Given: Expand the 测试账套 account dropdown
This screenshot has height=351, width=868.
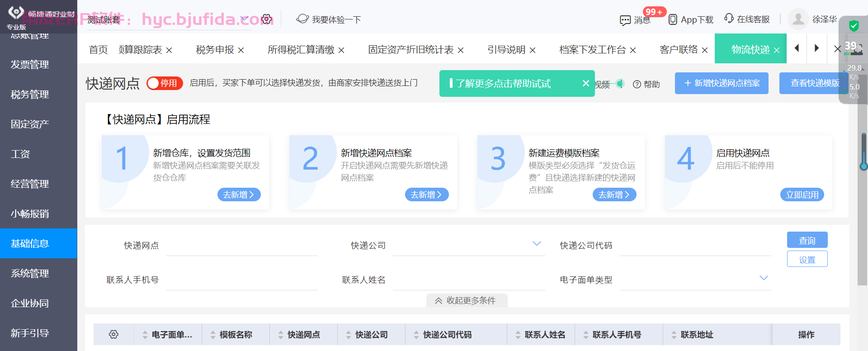Looking at the screenshot, I should (245, 19).
